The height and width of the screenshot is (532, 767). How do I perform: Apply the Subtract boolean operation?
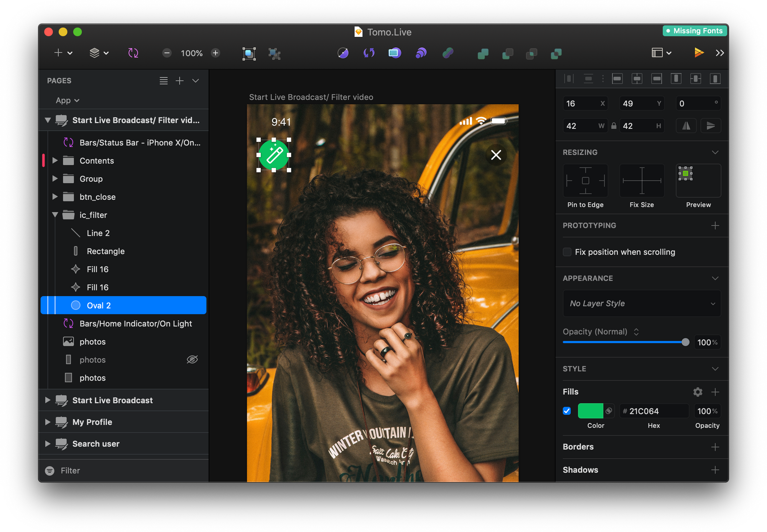tap(508, 54)
